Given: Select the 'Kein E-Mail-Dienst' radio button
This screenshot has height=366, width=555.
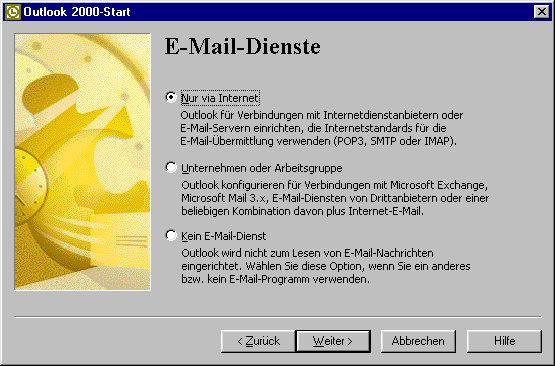Looking at the screenshot, I should [171, 235].
